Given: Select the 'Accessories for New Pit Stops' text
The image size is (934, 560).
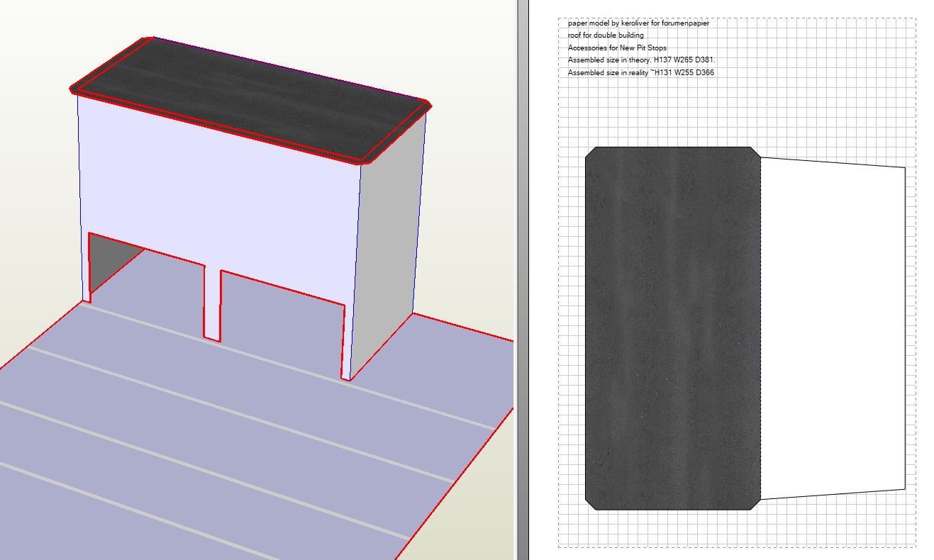Looking at the screenshot, I should tap(617, 48).
